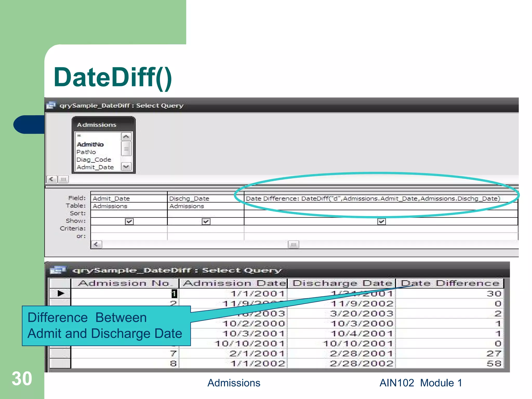Viewport: 532px width, 399px height.
Task: Click the Discharge Date column header
Action: click(x=341, y=283)
